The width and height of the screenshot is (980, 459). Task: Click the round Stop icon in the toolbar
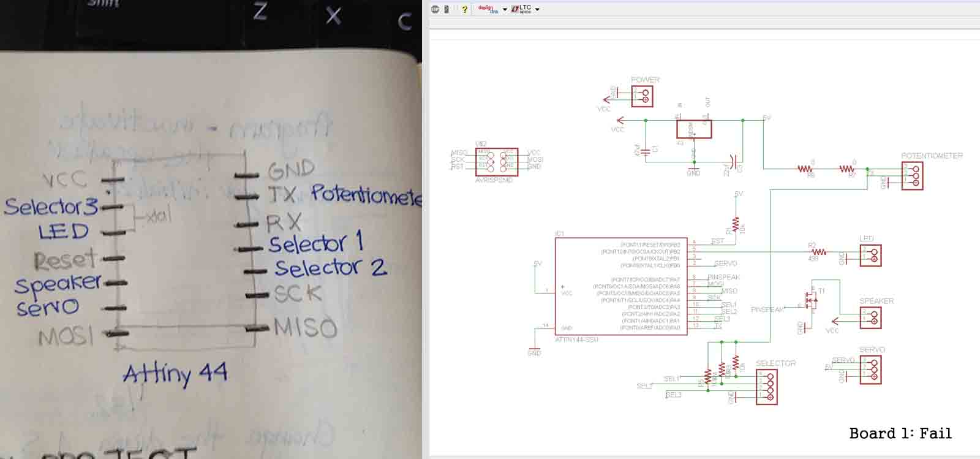pos(435,9)
